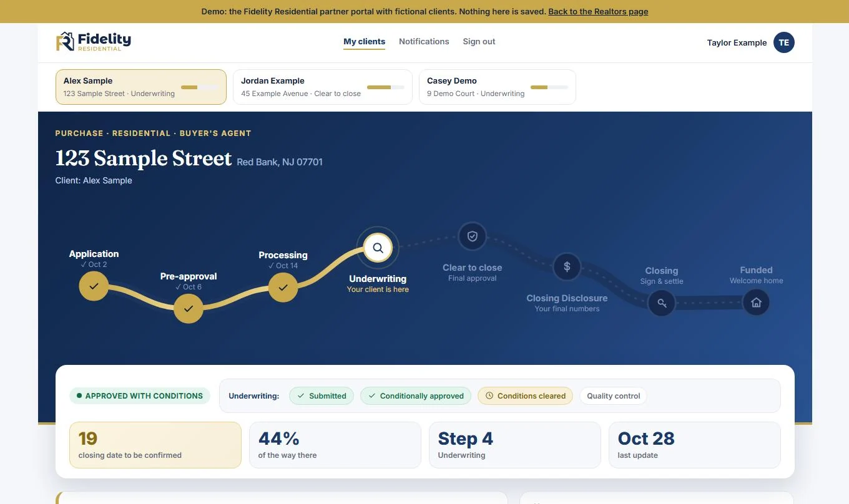Click the 123 Sample Street heading
This screenshot has height=504, width=849.
click(x=144, y=158)
